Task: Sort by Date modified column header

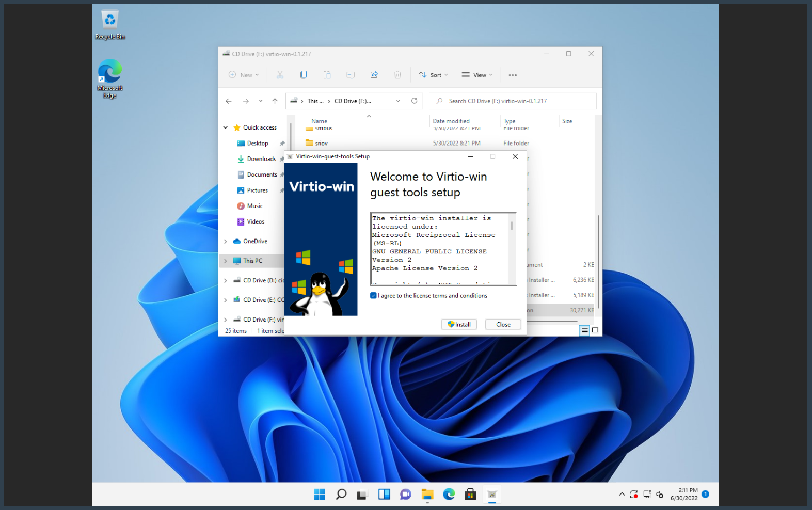Action: coord(451,121)
